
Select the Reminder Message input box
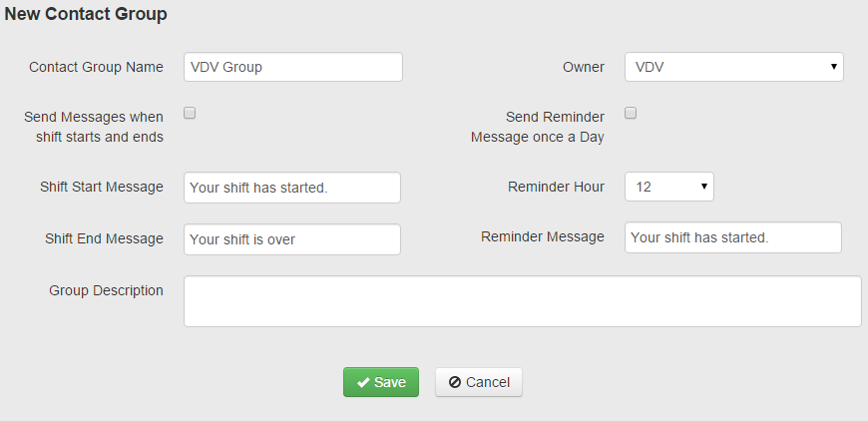733,237
